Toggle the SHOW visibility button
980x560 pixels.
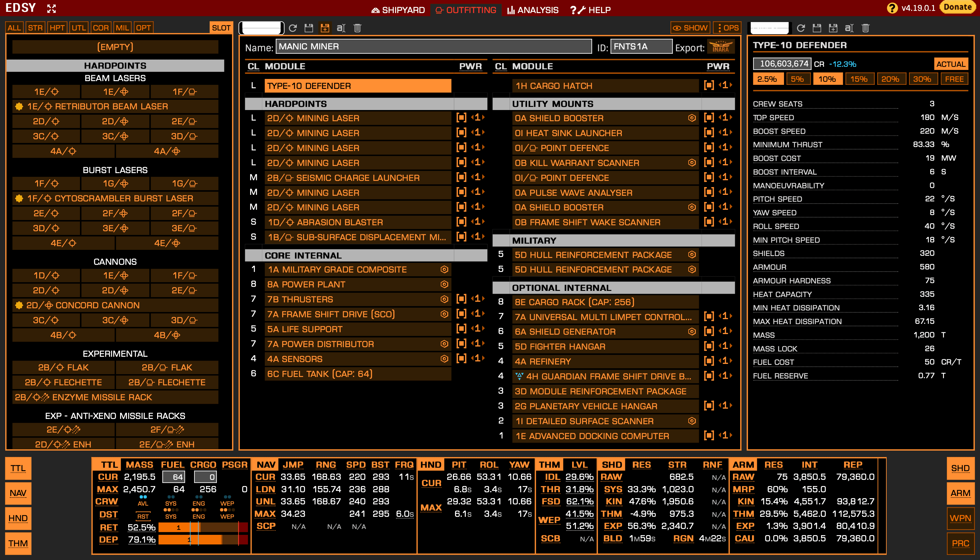point(690,28)
